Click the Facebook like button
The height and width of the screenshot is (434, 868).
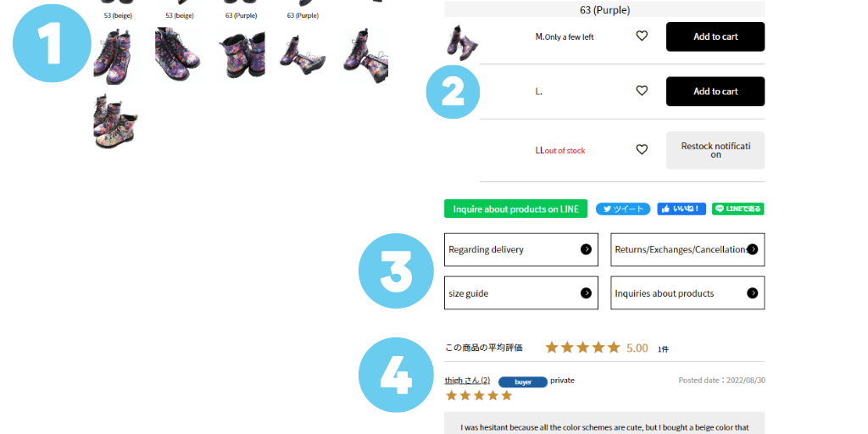682,209
